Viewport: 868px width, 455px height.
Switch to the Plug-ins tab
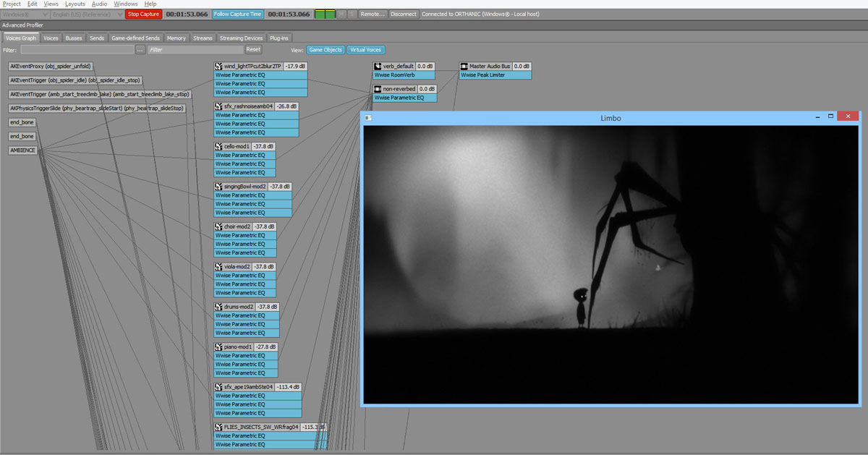[279, 38]
